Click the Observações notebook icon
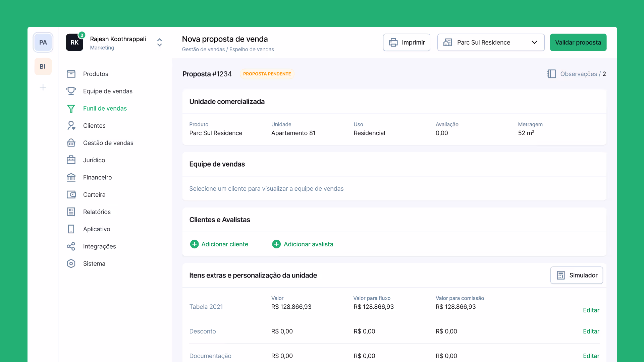Screen dimensions: 644x362 [x=552, y=74]
